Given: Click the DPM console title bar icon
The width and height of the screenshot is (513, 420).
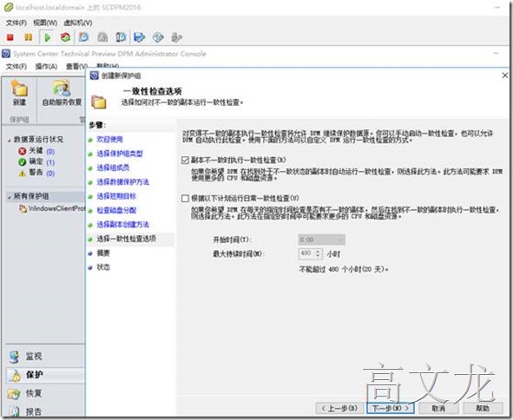Looking at the screenshot, I should (6, 53).
